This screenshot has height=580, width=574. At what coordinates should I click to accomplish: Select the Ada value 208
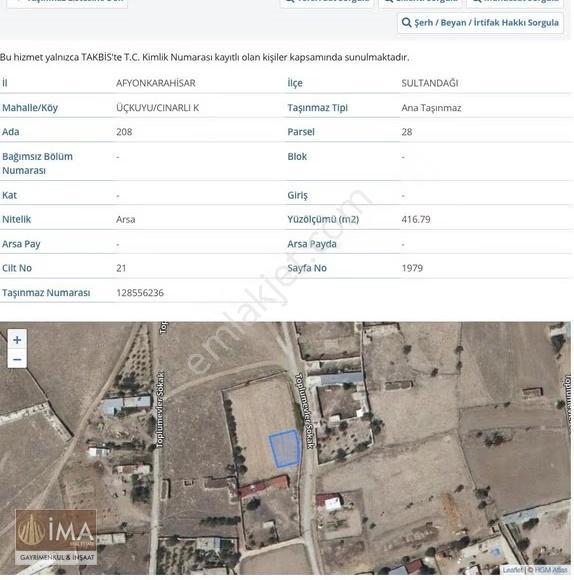(124, 132)
